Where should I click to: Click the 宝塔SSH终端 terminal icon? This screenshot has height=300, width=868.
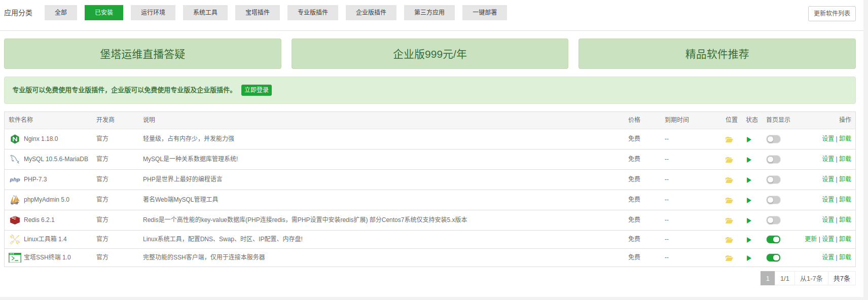(x=15, y=257)
